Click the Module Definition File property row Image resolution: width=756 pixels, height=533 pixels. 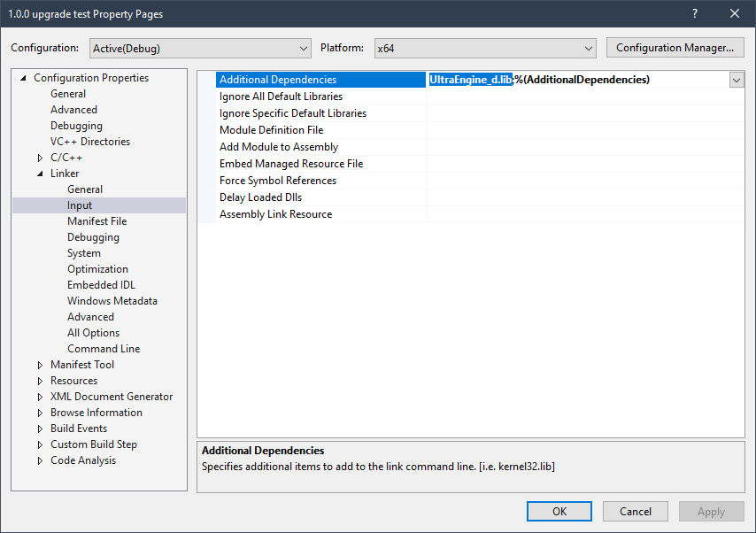click(271, 130)
